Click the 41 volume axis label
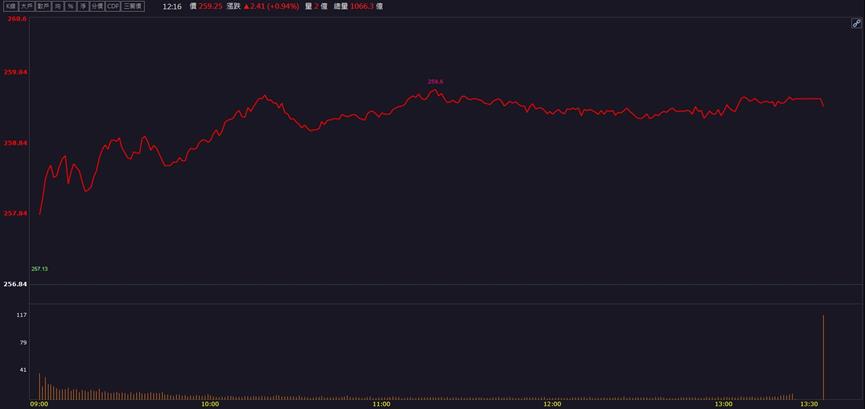This screenshot has width=865, height=409. [x=24, y=370]
